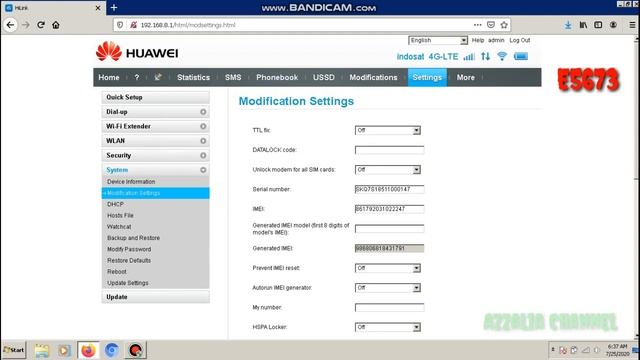Open Unlock modem for all SIM cards dropdown
Image resolution: width=640 pixels, height=360 pixels.
pyautogui.click(x=388, y=169)
